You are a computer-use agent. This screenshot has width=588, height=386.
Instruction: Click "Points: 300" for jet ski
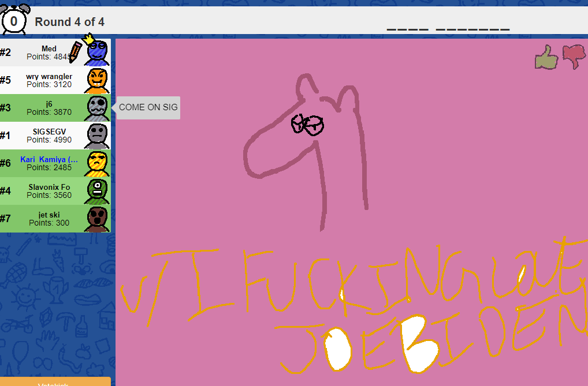click(49, 223)
